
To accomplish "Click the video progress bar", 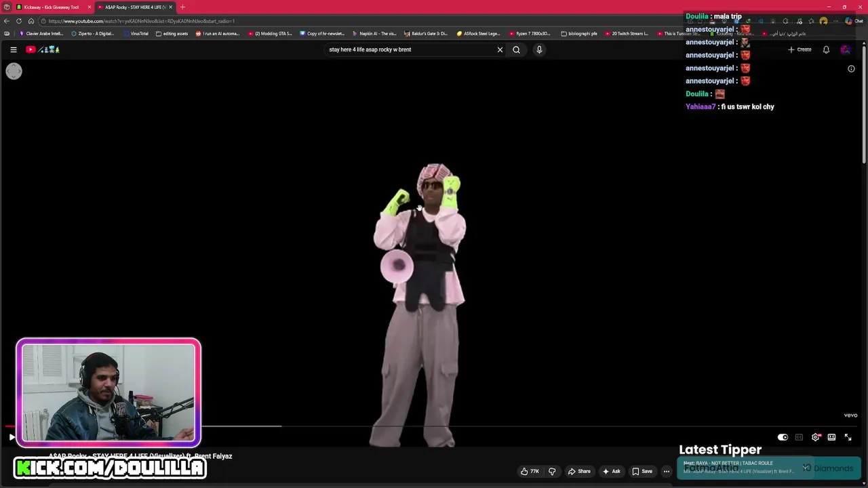I will (x=431, y=426).
